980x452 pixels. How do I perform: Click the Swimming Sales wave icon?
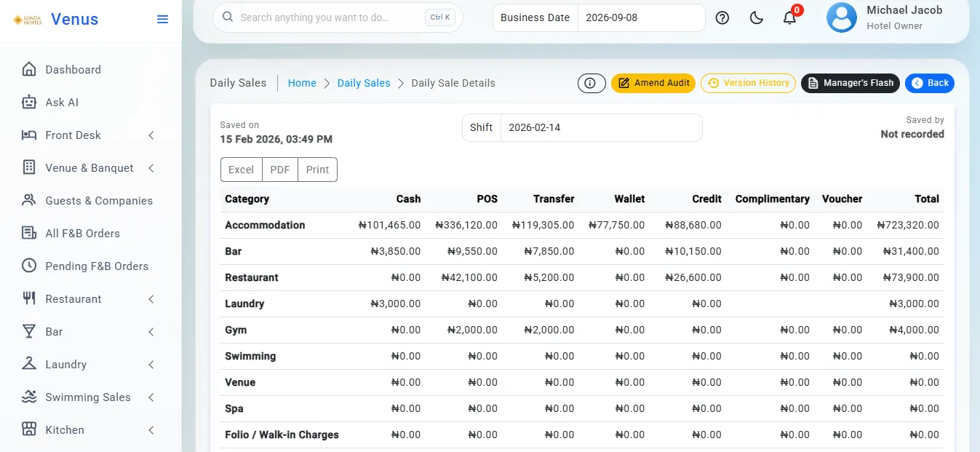(29, 397)
